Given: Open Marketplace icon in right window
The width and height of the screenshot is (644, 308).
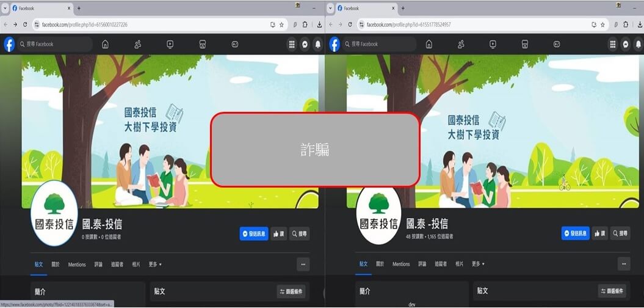Looking at the screenshot, I should tap(524, 45).
